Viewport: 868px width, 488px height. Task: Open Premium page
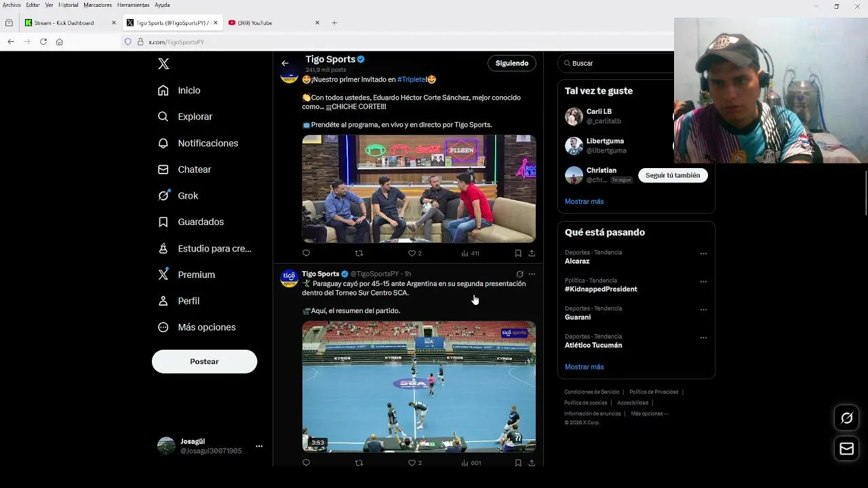pos(186,274)
